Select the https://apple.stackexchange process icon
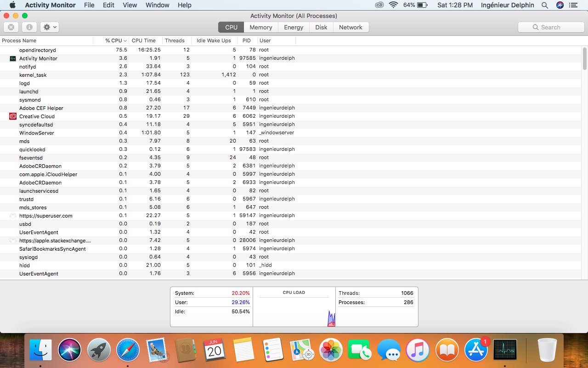Screen dimensions: 588x368 [13, 241]
